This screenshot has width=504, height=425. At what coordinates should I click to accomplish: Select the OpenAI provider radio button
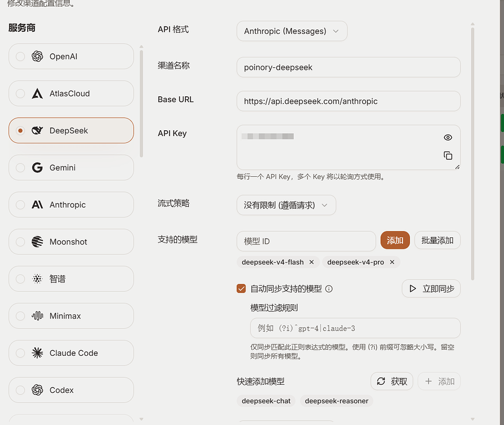(x=20, y=57)
